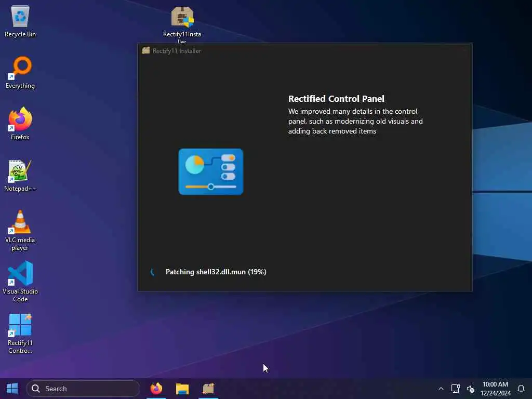This screenshot has width=532, height=399.
Task: Select the Everything search shortcut
Action: pos(20,73)
